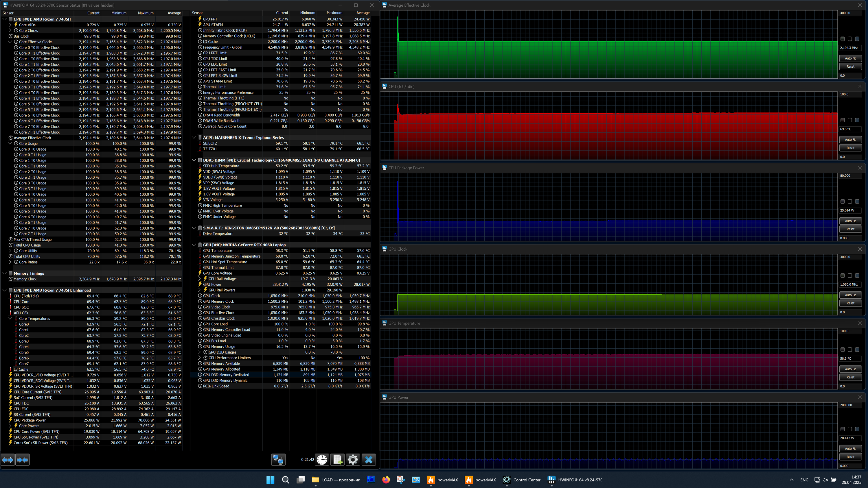Select the CPU Package Power sensor row
This screenshot has height=488, width=868.
pos(30,420)
